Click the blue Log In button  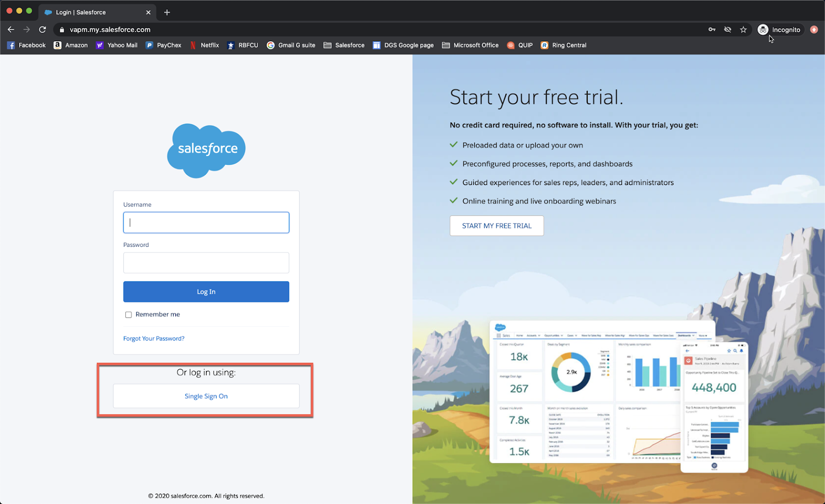[206, 292]
